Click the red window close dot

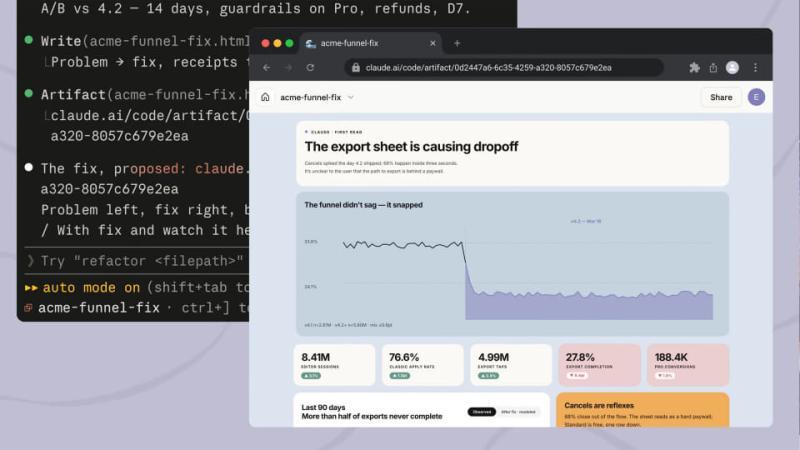(265, 43)
